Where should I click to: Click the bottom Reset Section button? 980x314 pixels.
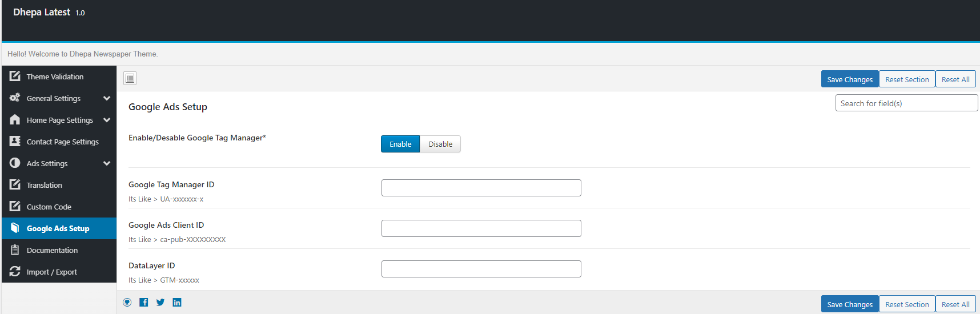pos(907,304)
